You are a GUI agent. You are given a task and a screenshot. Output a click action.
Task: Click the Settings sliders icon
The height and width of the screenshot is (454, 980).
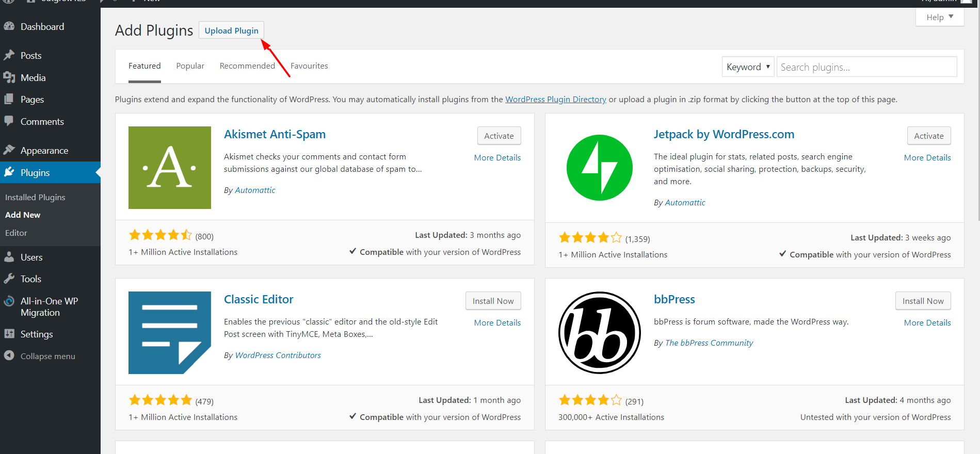click(x=9, y=333)
